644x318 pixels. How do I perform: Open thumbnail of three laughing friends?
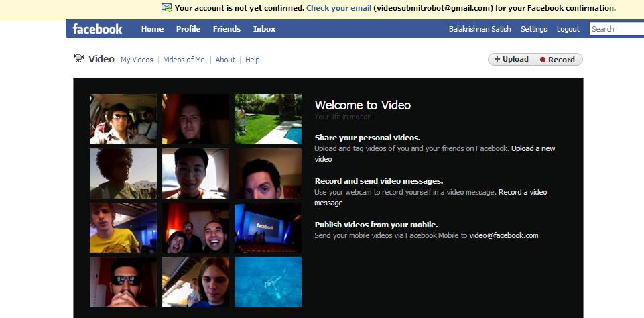coord(196,227)
